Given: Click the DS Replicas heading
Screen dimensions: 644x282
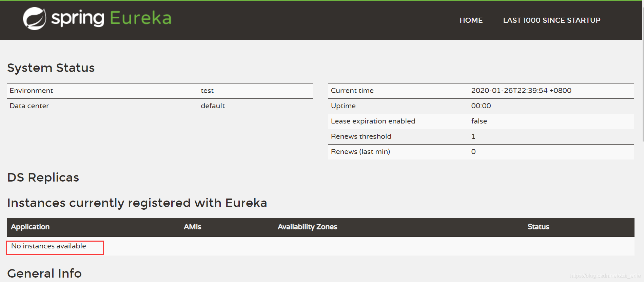Looking at the screenshot, I should tap(43, 177).
